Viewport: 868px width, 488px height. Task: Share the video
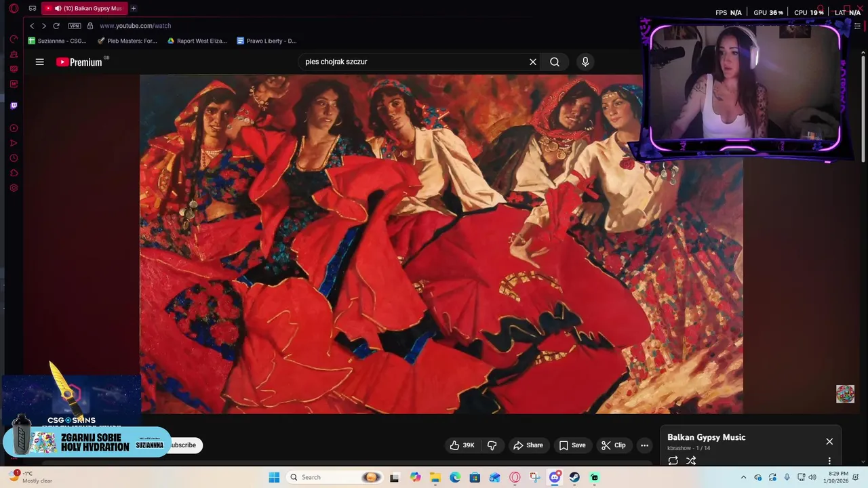pos(528,445)
